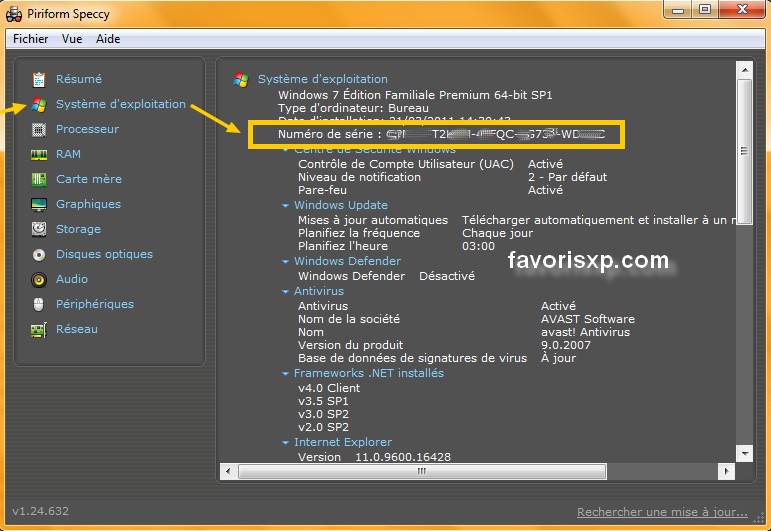Click the Réseau network card icon
Image resolution: width=771 pixels, height=531 pixels.
click(x=39, y=329)
